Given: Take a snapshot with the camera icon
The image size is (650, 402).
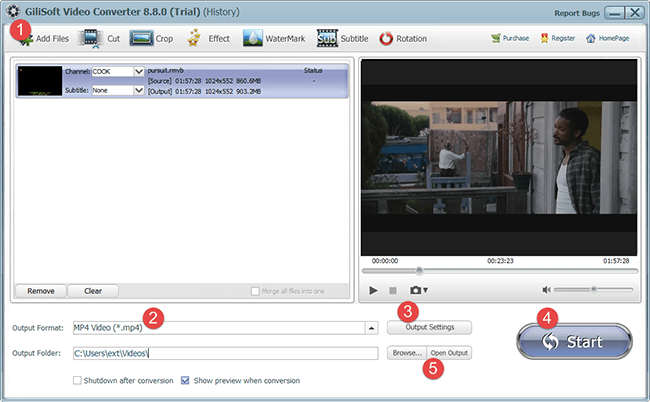Looking at the screenshot, I should (415, 290).
